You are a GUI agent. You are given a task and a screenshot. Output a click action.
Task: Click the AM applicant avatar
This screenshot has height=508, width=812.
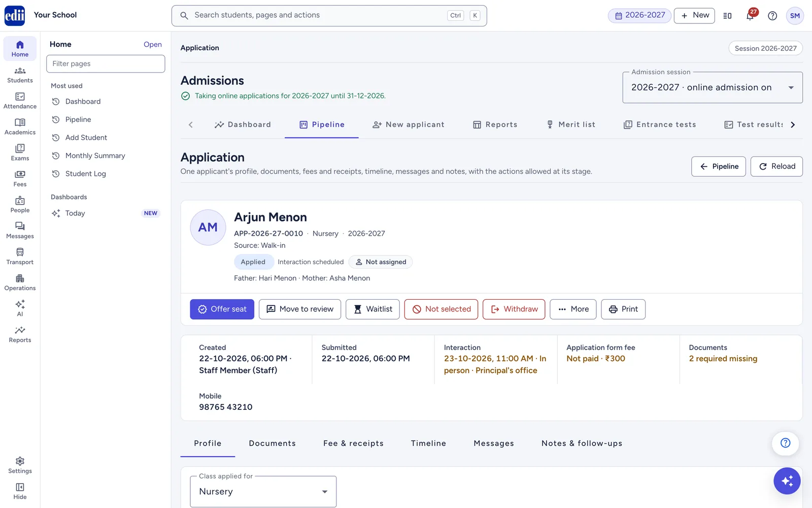[x=208, y=228]
